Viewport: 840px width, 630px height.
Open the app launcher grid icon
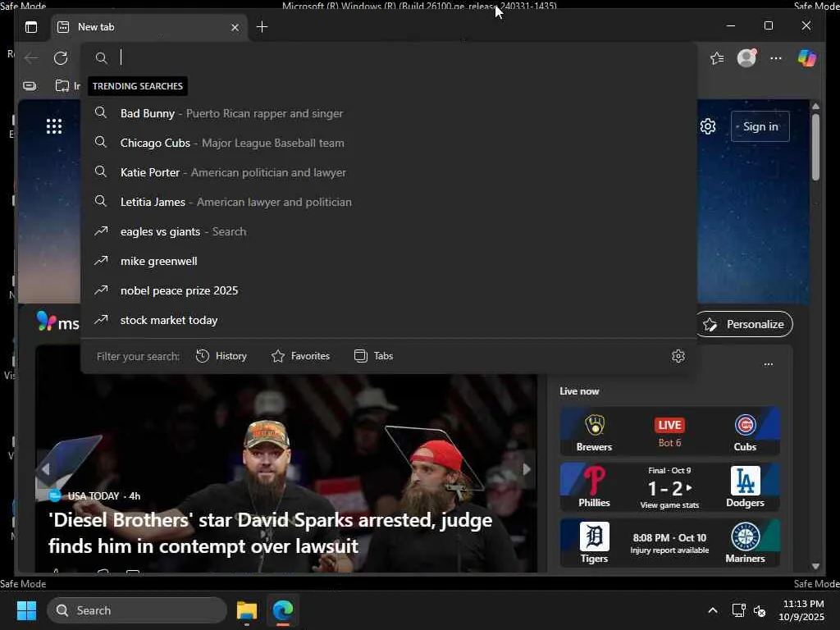54,126
